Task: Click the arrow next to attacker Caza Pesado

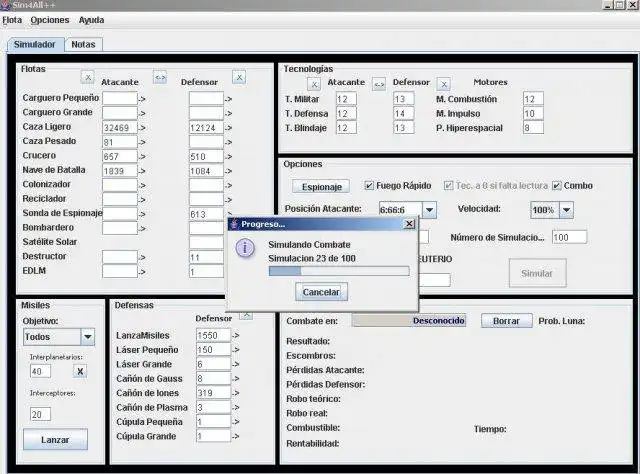Action: pyautogui.click(x=142, y=142)
